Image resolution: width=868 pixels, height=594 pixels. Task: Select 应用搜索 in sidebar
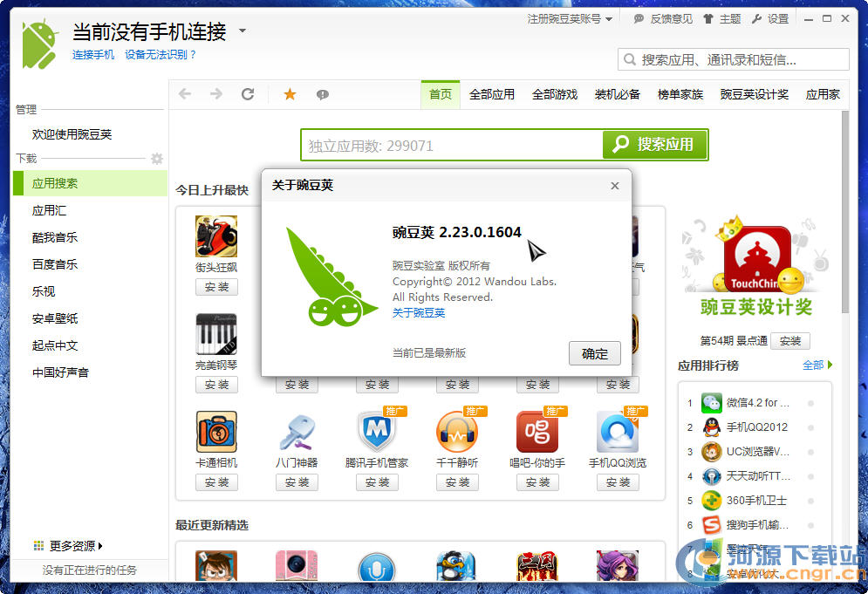(x=90, y=183)
